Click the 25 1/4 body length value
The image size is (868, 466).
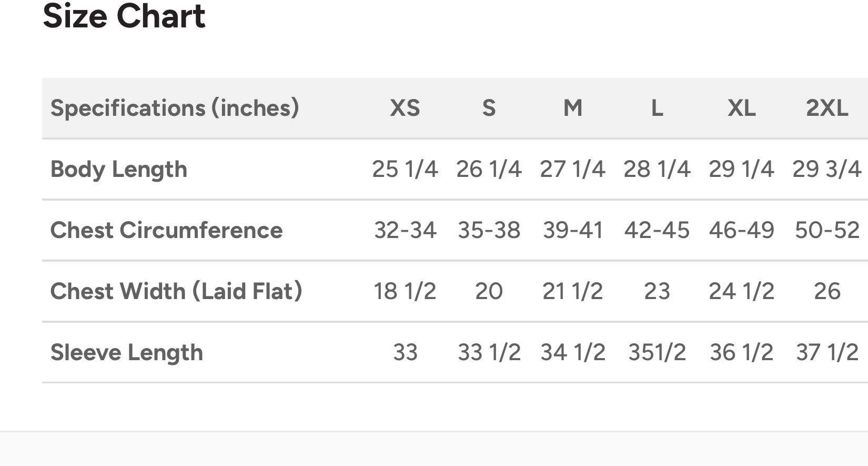[405, 169]
